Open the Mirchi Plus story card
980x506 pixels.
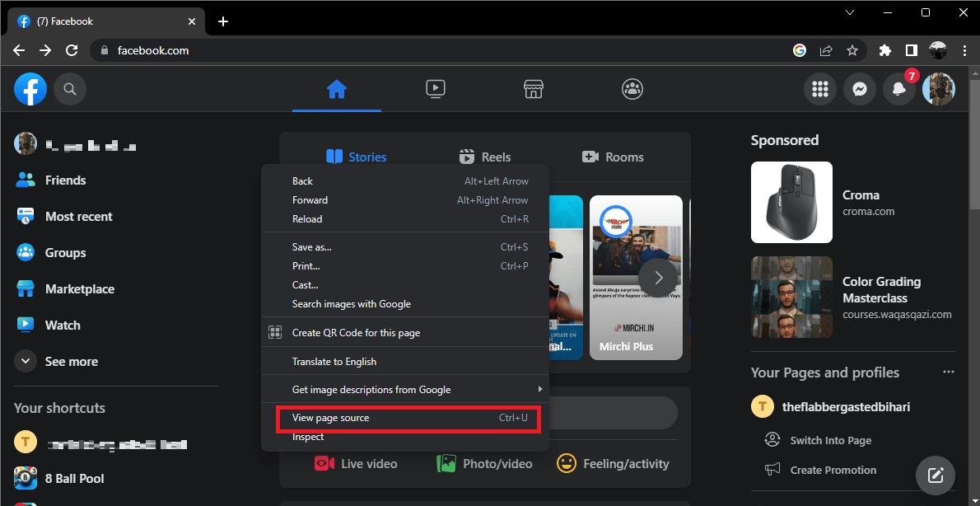pyautogui.click(x=637, y=278)
